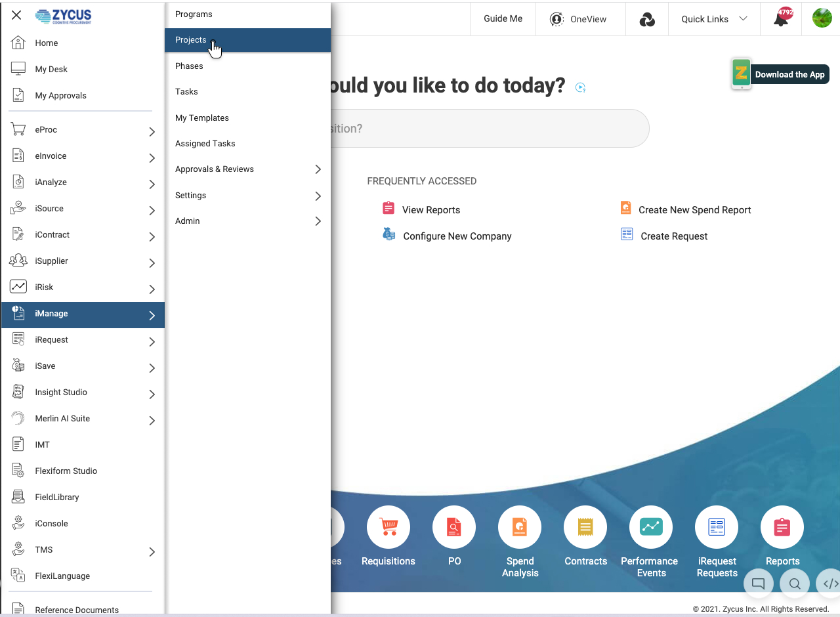This screenshot has width=840, height=617.
Task: Open My Approvals in sidebar
Action: coord(60,96)
